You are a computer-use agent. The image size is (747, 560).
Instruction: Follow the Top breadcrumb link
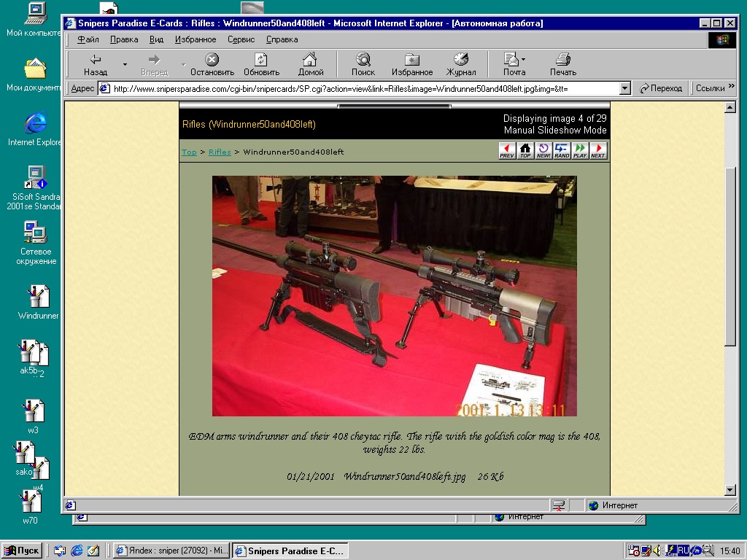[189, 152]
